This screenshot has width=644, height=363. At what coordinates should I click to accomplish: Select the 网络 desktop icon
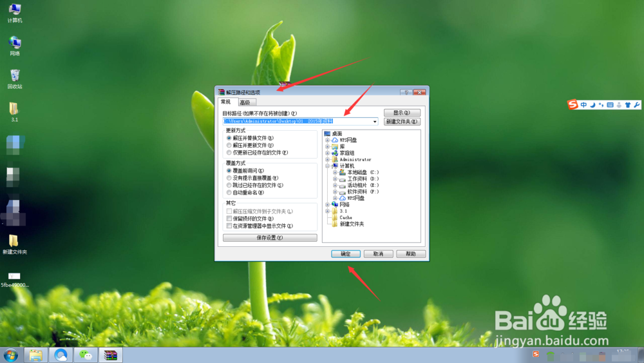pyautogui.click(x=15, y=46)
